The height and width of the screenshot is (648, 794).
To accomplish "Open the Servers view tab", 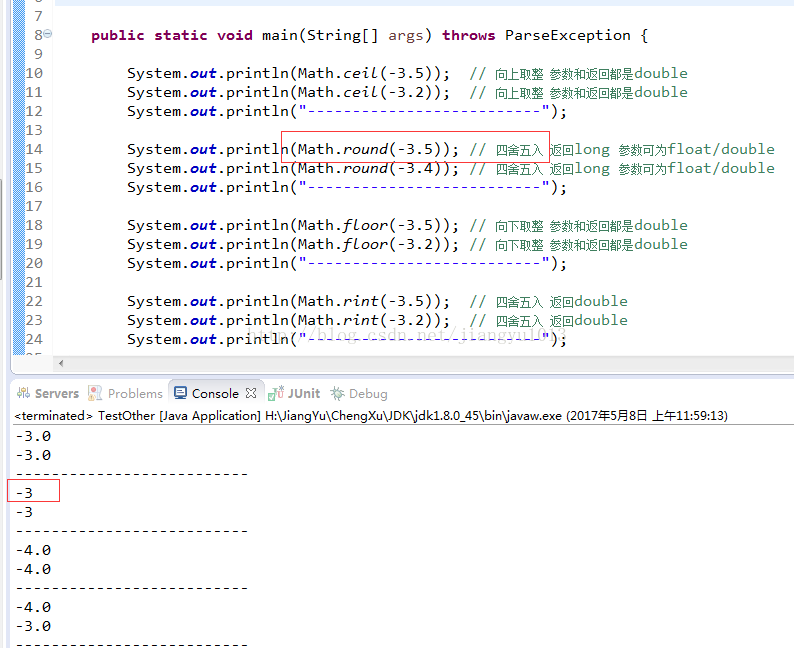I will coord(48,393).
